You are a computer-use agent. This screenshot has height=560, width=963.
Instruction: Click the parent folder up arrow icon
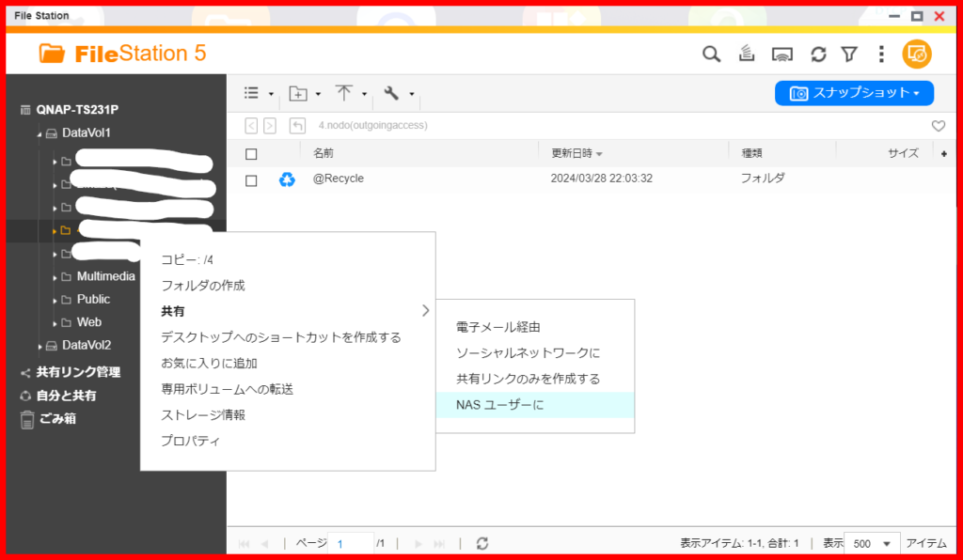point(297,126)
